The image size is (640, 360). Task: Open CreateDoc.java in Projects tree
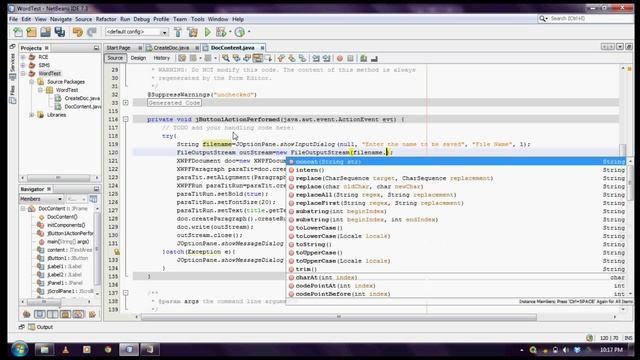coord(82,98)
